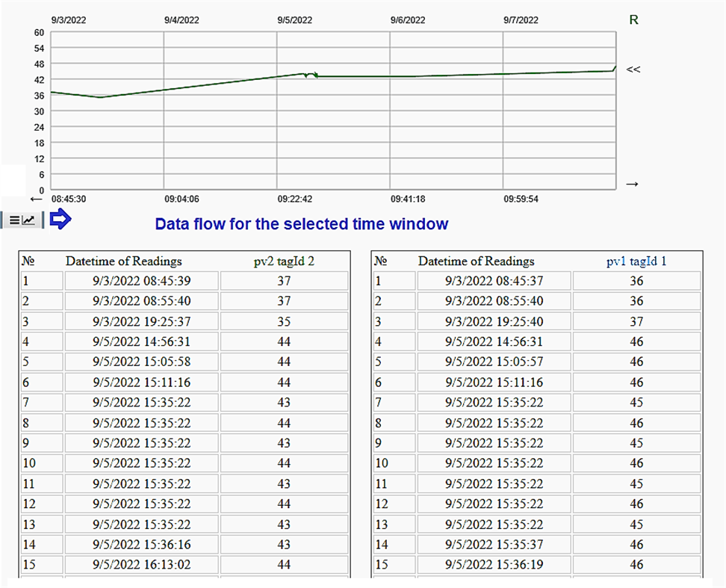Click pv1 table cell 9/3/2022 19:25:40
The height and width of the screenshot is (588, 726).
click(x=494, y=321)
